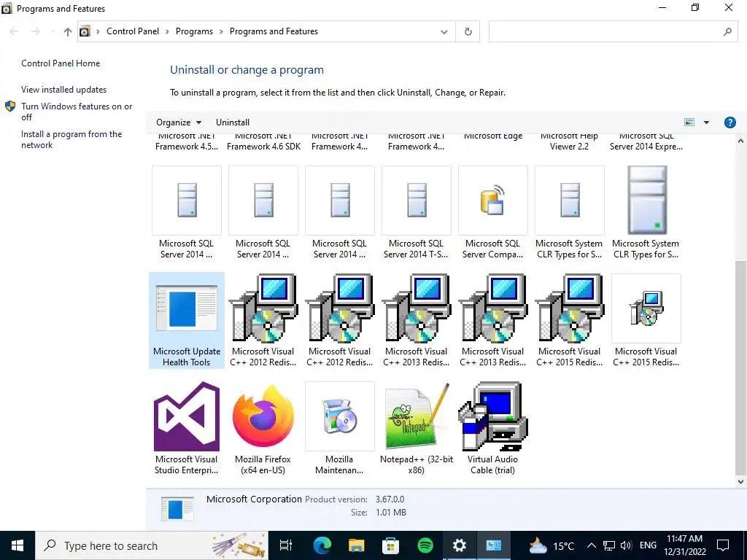Open Install a program from the network
747x560 pixels.
tap(71, 139)
